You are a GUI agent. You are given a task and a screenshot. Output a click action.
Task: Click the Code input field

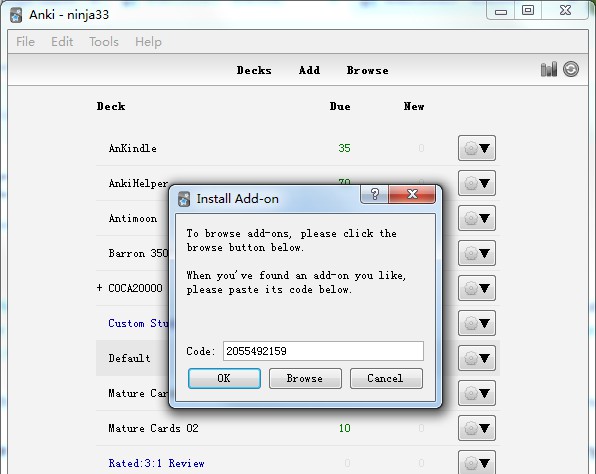(323, 351)
